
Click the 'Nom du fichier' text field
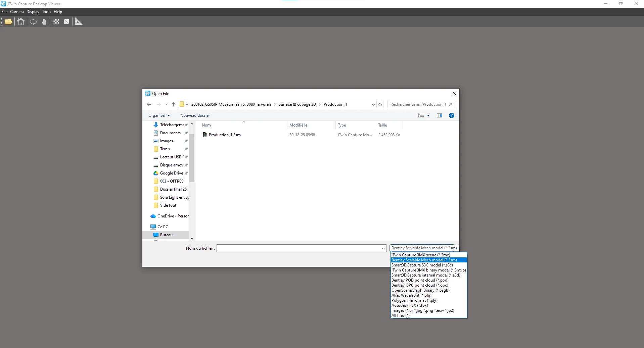[299, 248]
